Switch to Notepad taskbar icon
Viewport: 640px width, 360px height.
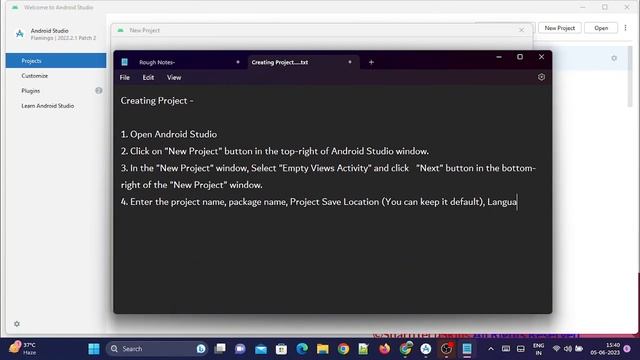click(x=467, y=349)
